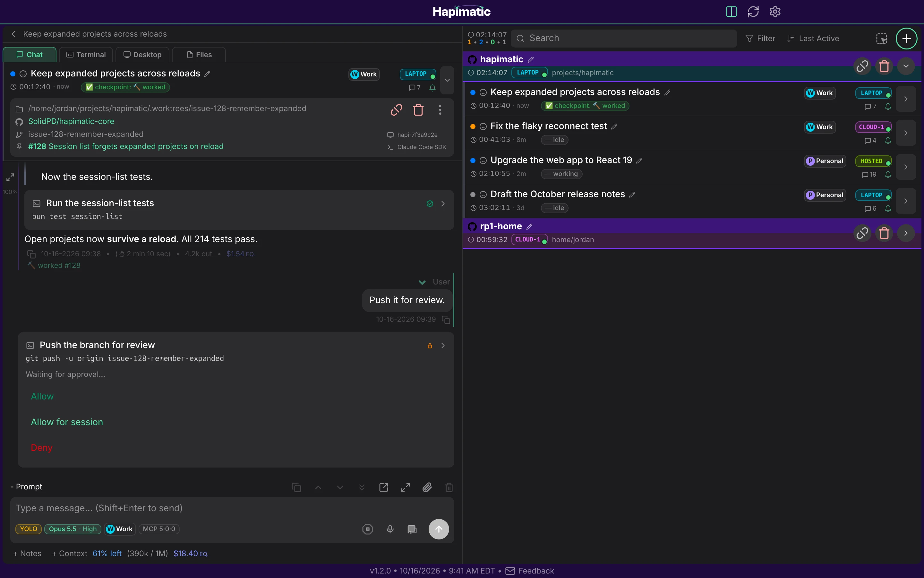Click the attach file paperclip icon
Image resolution: width=924 pixels, height=578 pixels.
coord(427,487)
